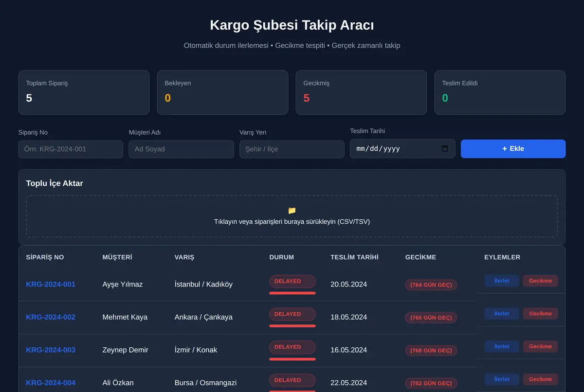Click İlerlet for order KRG-2024-004
The height and width of the screenshot is (392, 584).
pyautogui.click(x=502, y=379)
